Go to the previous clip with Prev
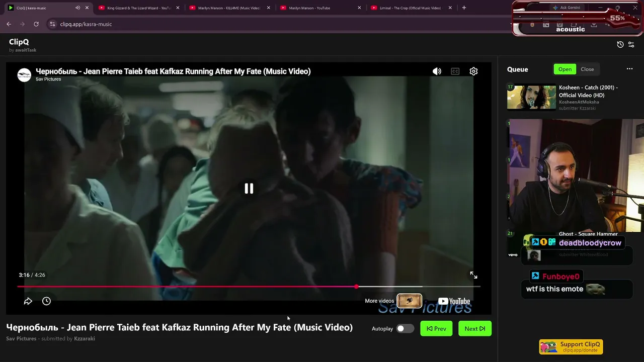This screenshot has height=362, width=644. [x=436, y=329]
